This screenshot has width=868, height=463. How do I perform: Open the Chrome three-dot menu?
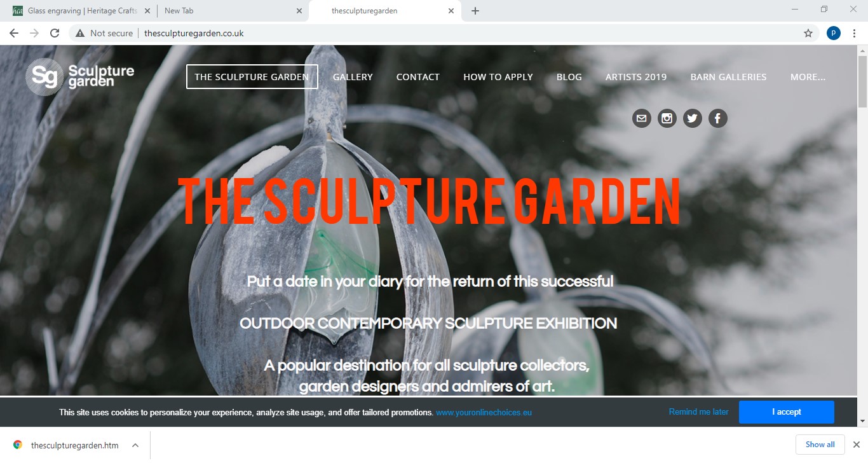click(854, 33)
